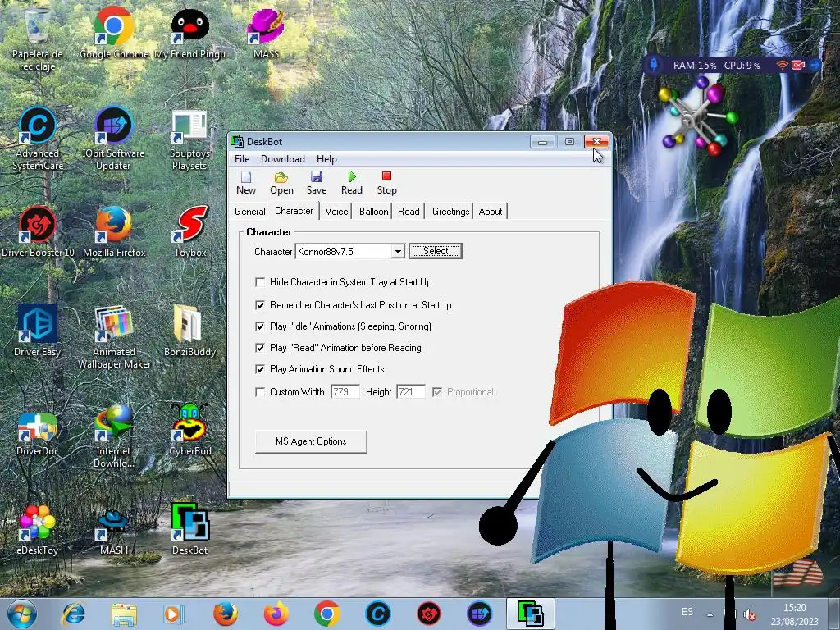Screen dimensions: 840x630
Task: Enable the Custom Width checkbox
Action: tap(260, 392)
